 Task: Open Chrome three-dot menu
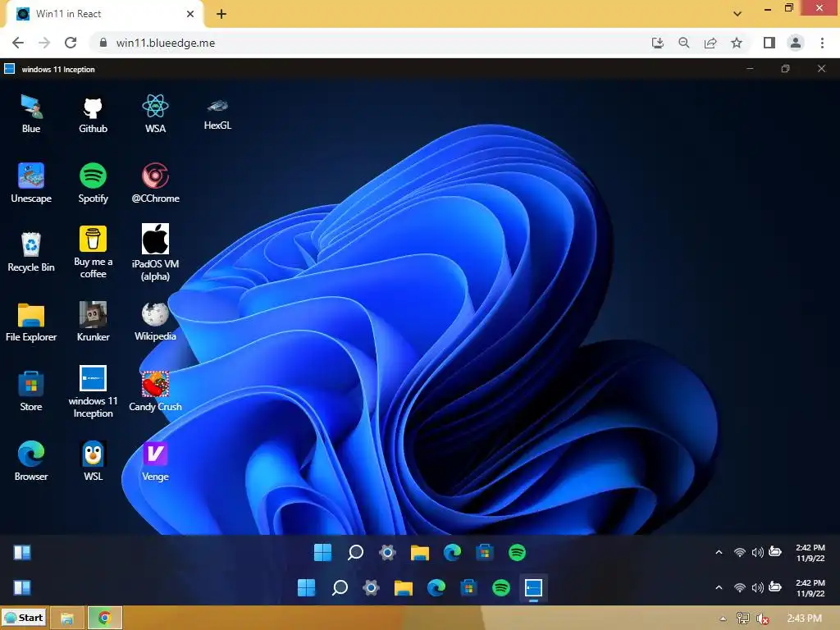[x=822, y=43]
